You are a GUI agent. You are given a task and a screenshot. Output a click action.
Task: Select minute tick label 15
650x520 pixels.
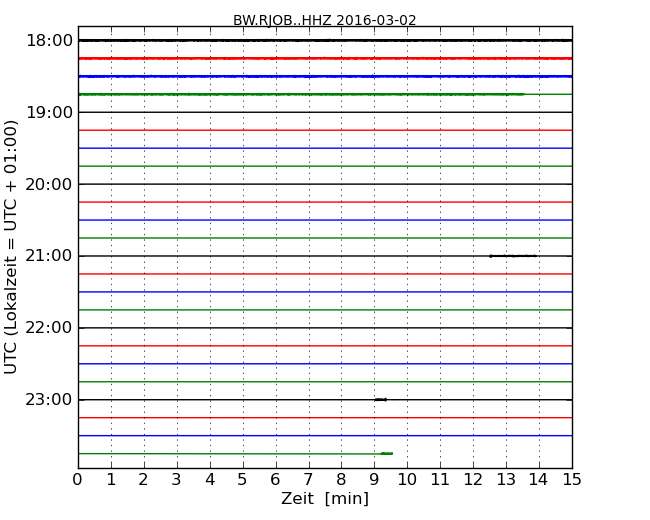[572, 480]
